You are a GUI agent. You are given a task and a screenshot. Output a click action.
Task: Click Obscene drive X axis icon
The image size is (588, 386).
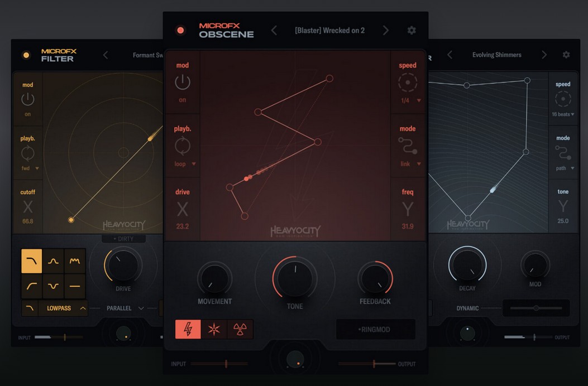point(183,209)
